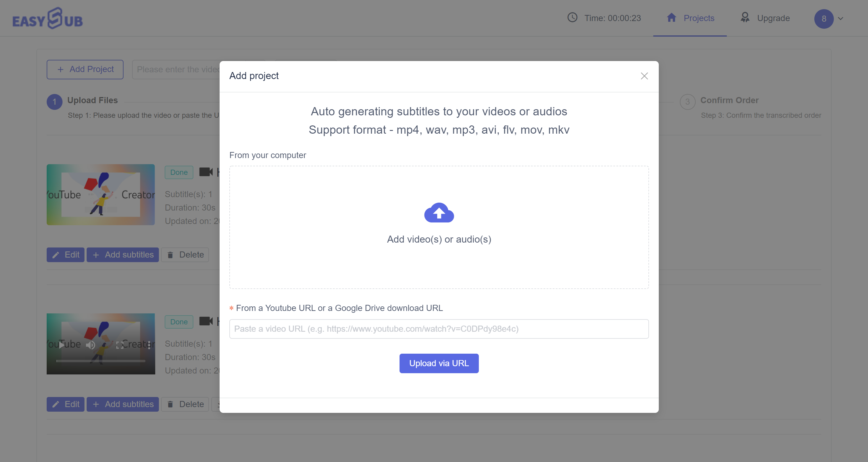The height and width of the screenshot is (462, 868).
Task: Click camera icon of second project
Action: [206, 321]
